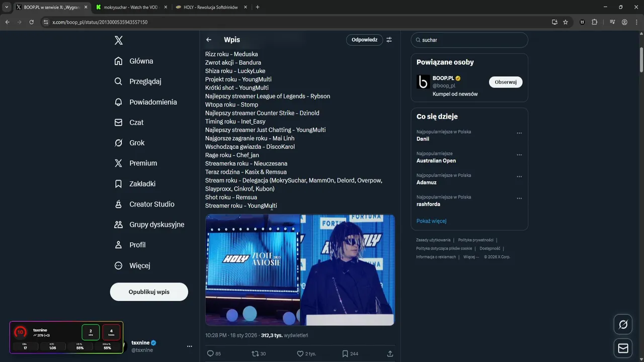Open the Danii trending topic
The height and width of the screenshot is (362, 644).
pyautogui.click(x=423, y=139)
